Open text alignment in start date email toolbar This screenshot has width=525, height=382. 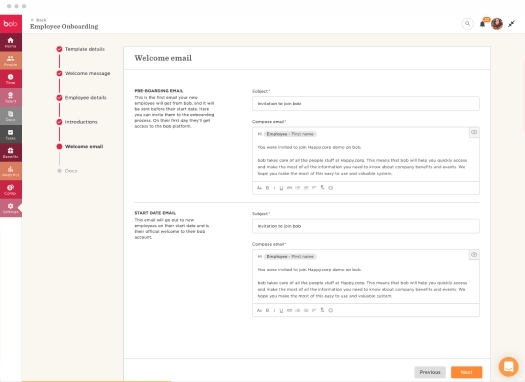pyautogui.click(x=314, y=310)
